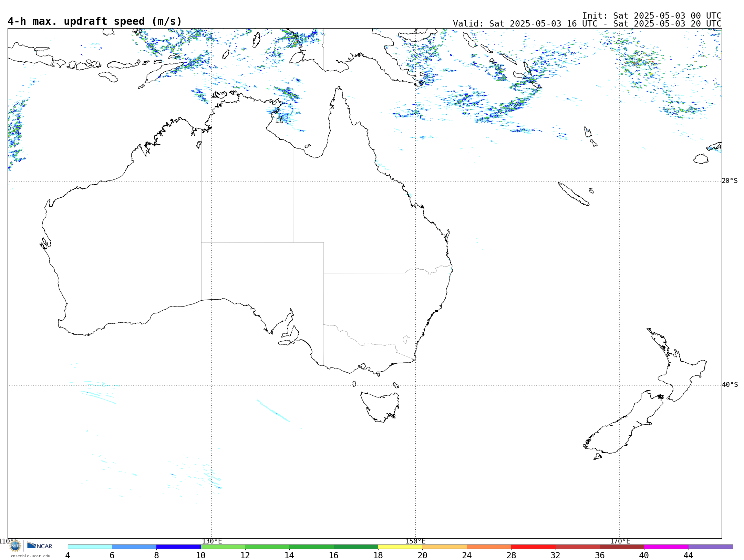Viewport: 744px width, 560px height.
Task: Click the colorbar tick label '36'
Action: (600, 556)
